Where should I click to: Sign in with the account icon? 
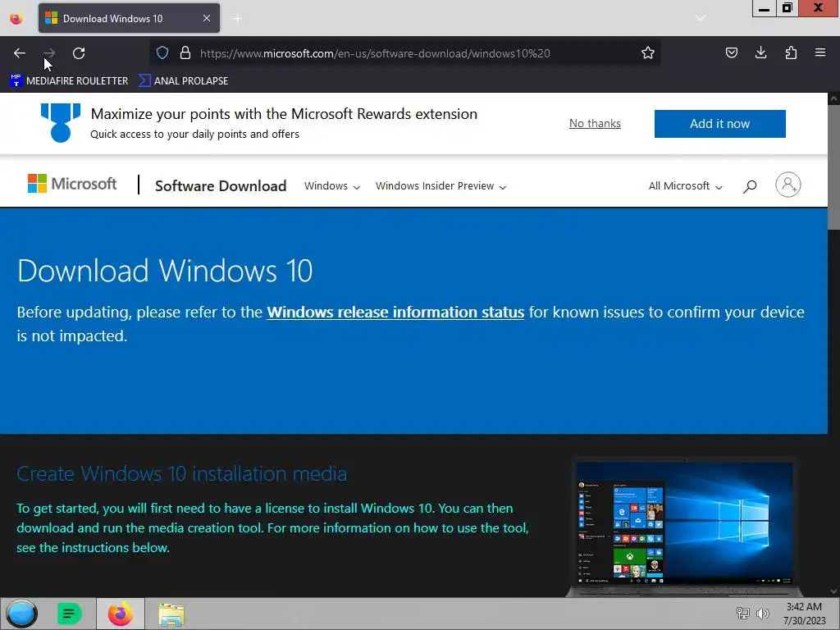[x=788, y=185]
